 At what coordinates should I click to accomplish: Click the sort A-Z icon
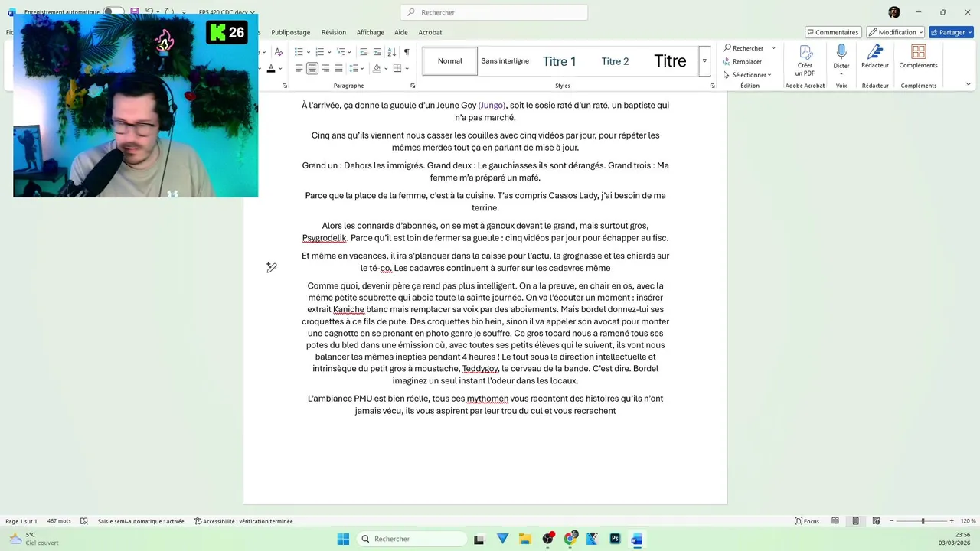coord(392,52)
